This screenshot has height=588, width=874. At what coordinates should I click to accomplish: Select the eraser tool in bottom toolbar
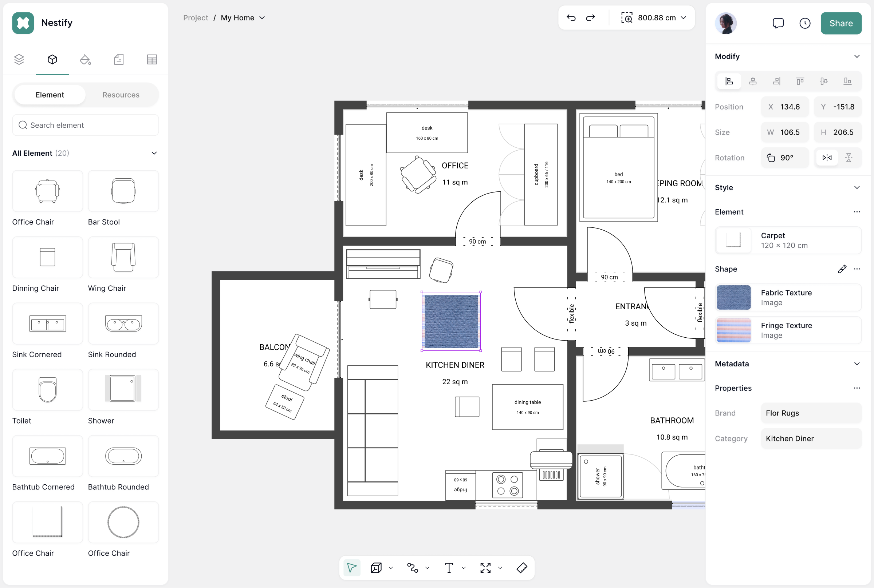(x=521, y=568)
